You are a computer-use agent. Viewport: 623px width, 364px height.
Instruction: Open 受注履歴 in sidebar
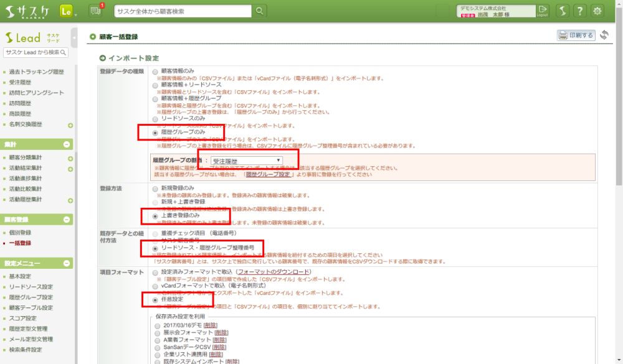[x=20, y=82]
